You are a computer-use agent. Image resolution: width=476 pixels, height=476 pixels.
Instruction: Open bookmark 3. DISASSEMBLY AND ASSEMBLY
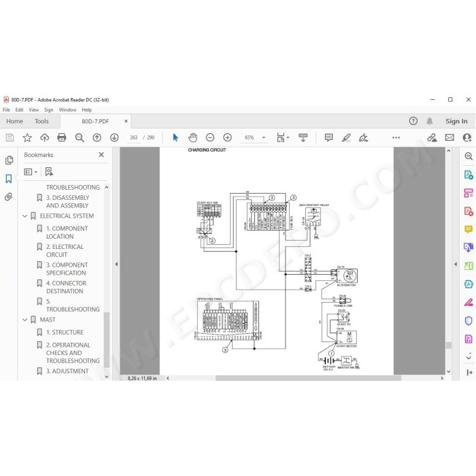(x=67, y=201)
